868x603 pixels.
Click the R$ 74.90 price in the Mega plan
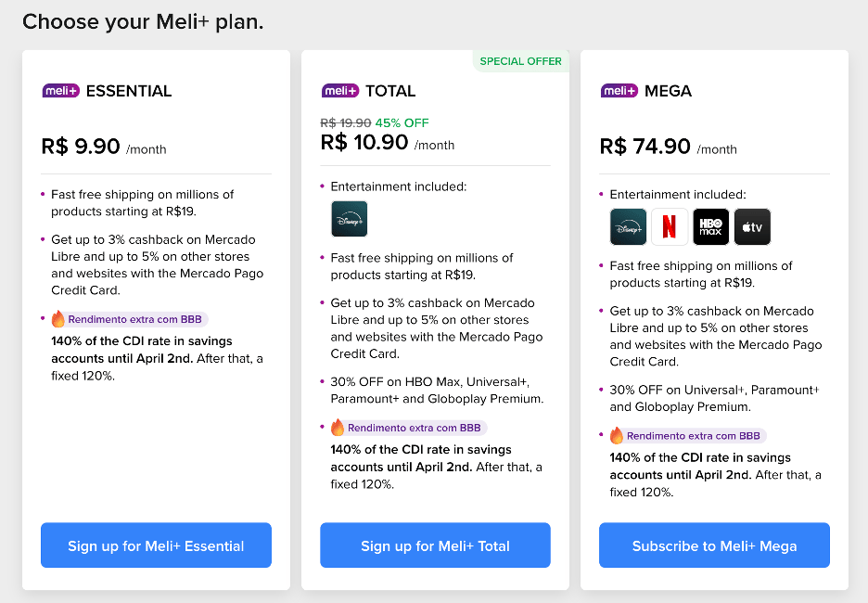(x=645, y=147)
